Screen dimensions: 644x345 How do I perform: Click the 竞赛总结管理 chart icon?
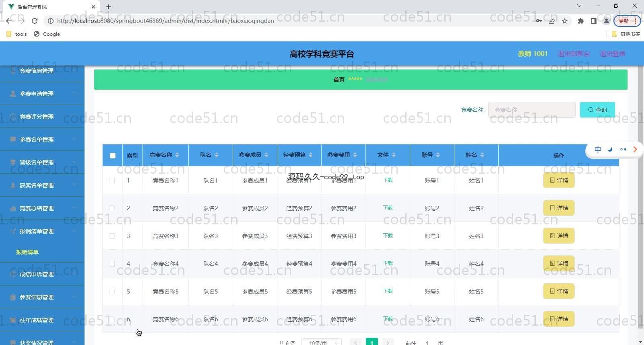coord(13,208)
